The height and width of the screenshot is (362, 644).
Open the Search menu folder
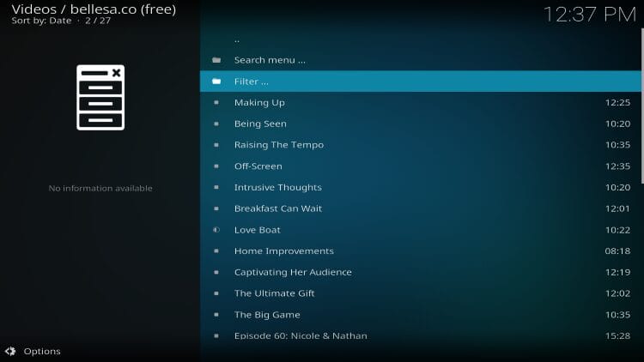[x=270, y=60]
